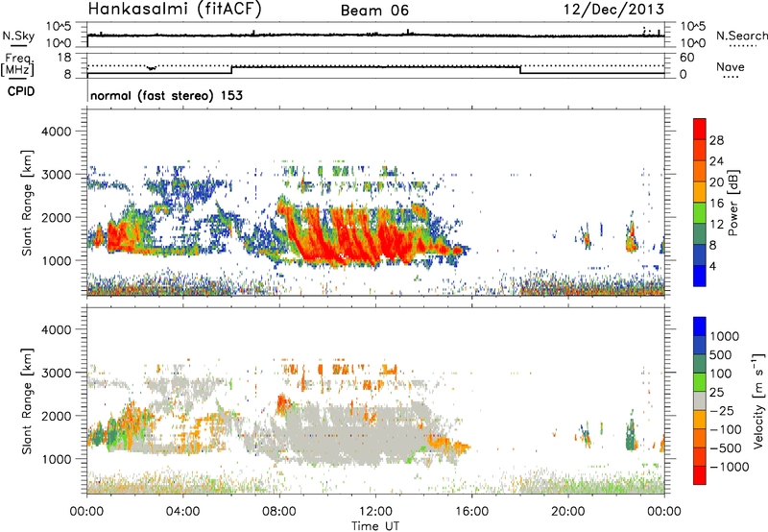This screenshot has width=768, height=532.
Task: Click the "normal (fast stereo) 153" text
Action: pyautogui.click(x=166, y=96)
